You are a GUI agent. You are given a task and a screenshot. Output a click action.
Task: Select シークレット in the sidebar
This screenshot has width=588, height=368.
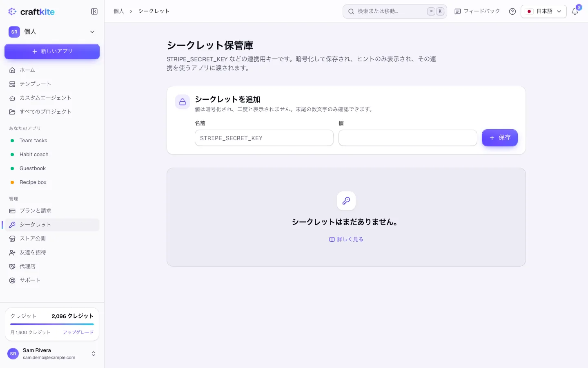[x=52, y=224]
